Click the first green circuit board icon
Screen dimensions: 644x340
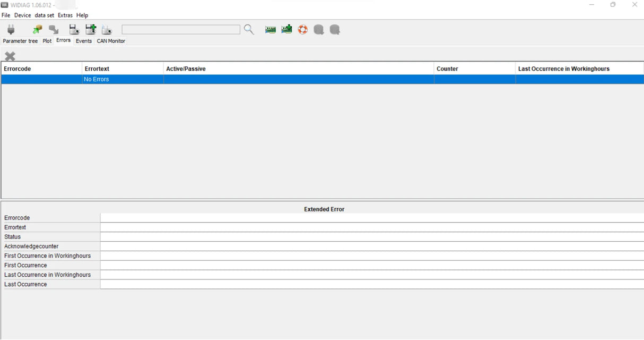(x=271, y=30)
